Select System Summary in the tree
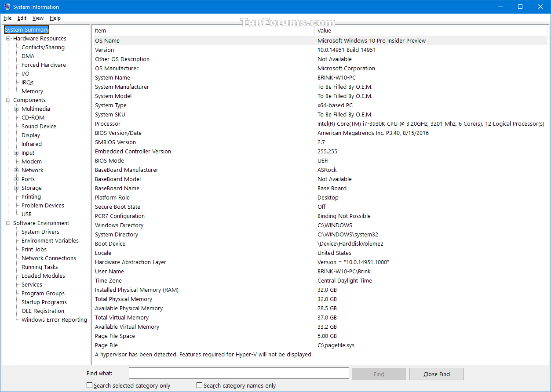The height and width of the screenshot is (392, 551). tap(26, 29)
